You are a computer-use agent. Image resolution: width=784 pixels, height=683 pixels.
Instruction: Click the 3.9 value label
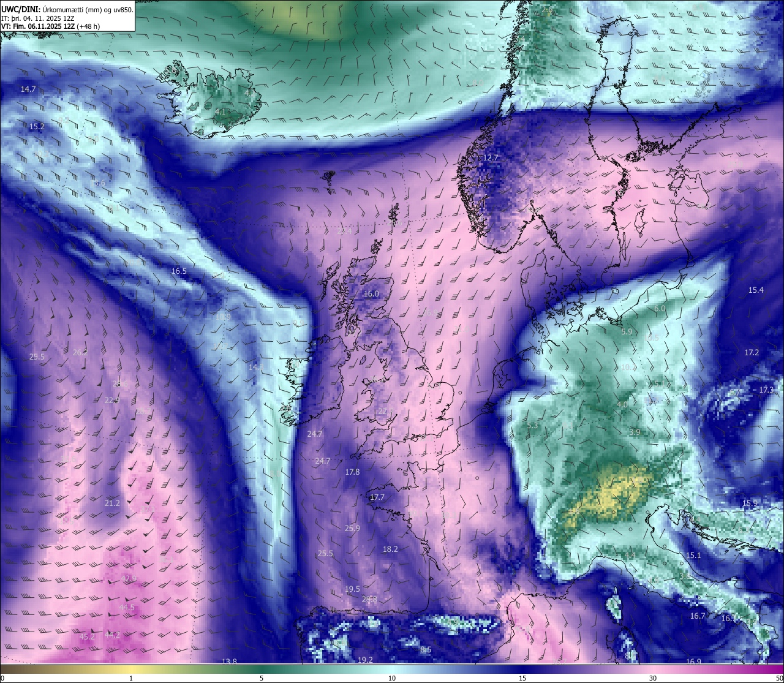635,432
